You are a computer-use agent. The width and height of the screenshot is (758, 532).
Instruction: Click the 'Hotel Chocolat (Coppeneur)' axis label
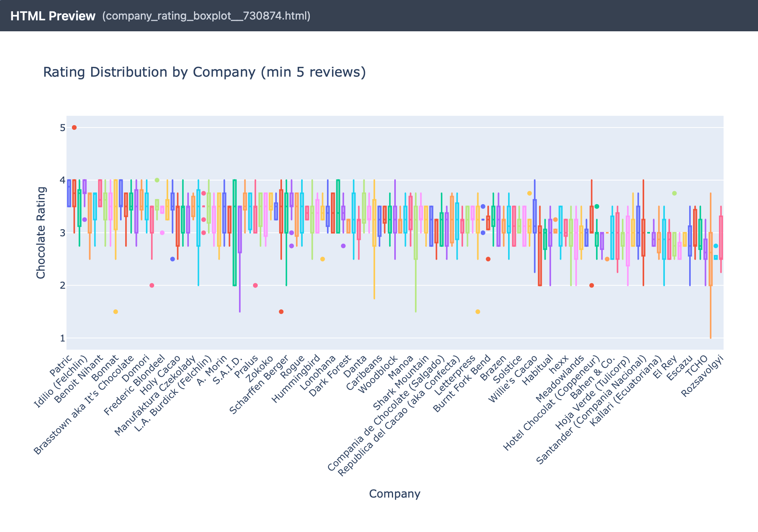pos(551,403)
